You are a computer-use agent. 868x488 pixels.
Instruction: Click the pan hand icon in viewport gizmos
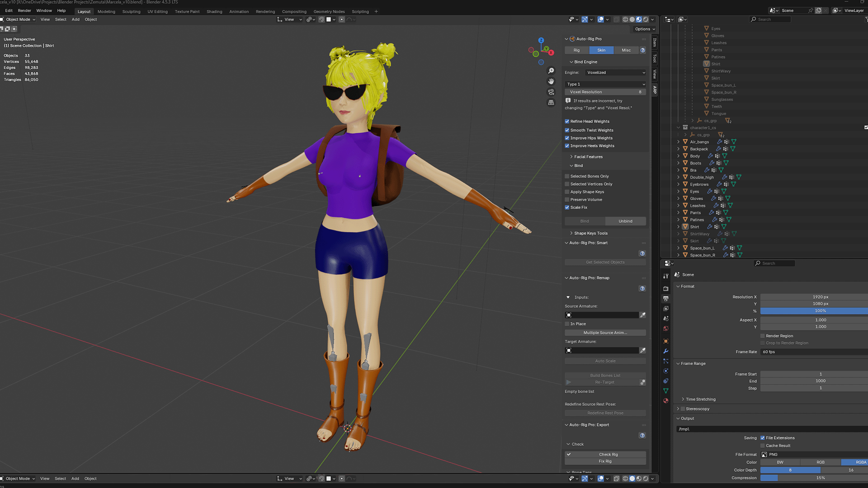click(551, 81)
